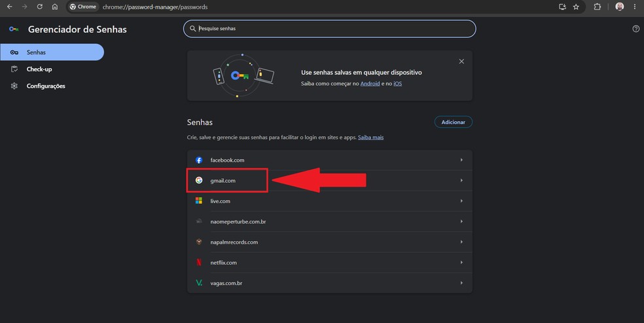Click the vagas.com.br favicon

(x=199, y=283)
